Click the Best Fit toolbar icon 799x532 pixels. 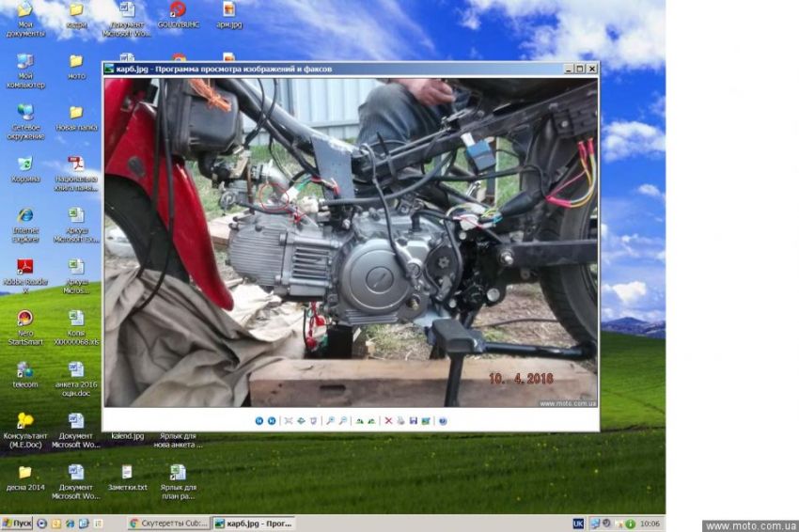pos(289,421)
